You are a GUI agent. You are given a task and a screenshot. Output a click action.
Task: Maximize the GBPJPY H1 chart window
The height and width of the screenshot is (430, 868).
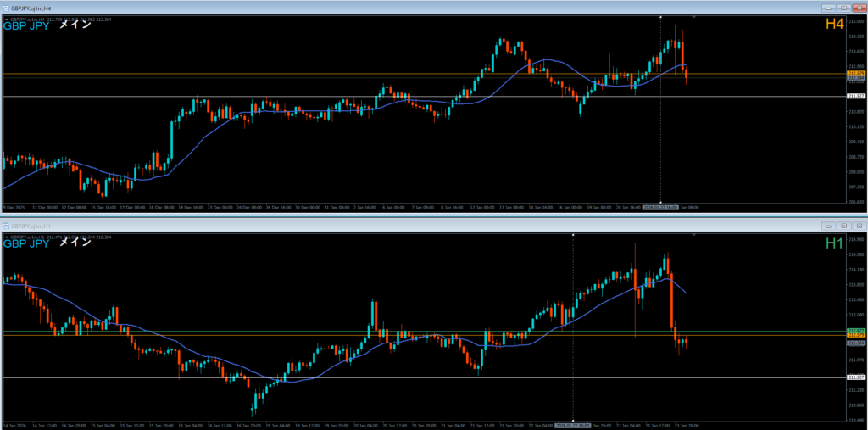coord(843,226)
